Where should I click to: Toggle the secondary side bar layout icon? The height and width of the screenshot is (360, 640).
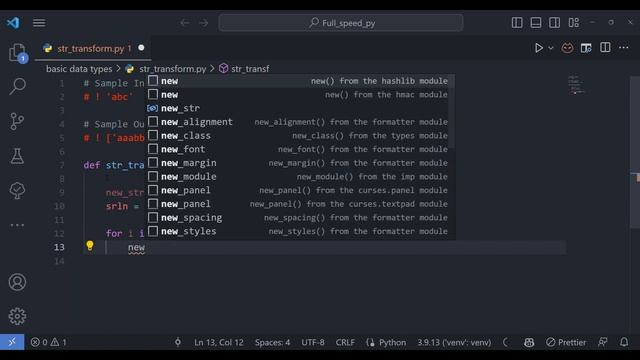(x=555, y=23)
